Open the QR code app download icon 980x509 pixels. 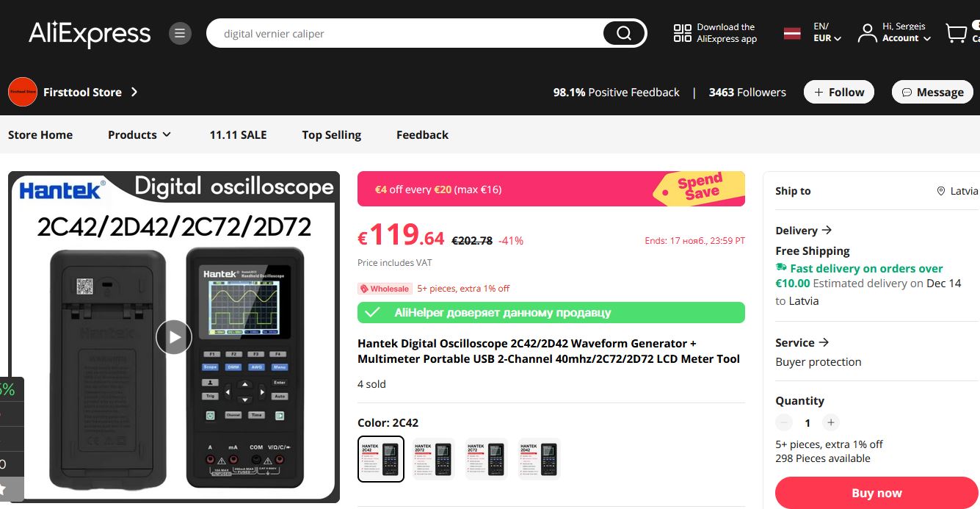[683, 33]
